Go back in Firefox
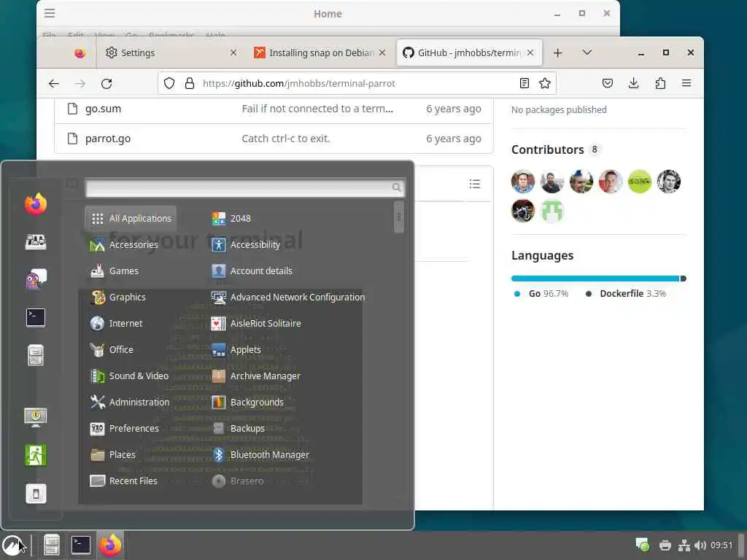 (54, 84)
